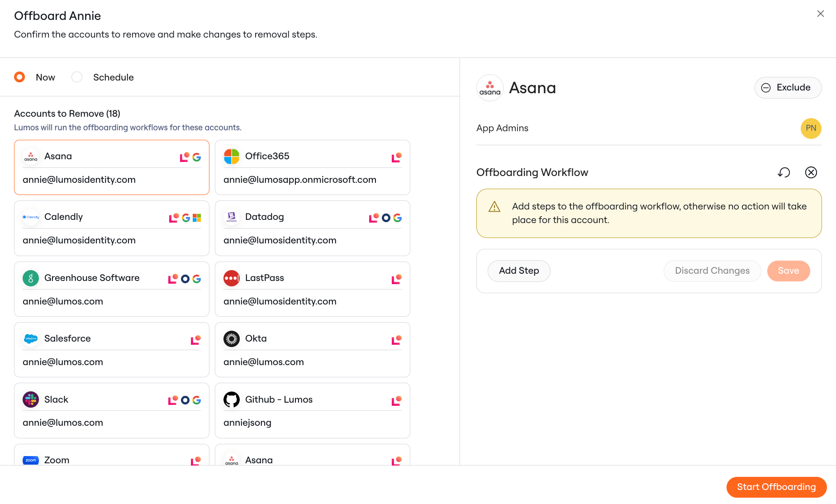Select the Now radio option

(x=19, y=77)
